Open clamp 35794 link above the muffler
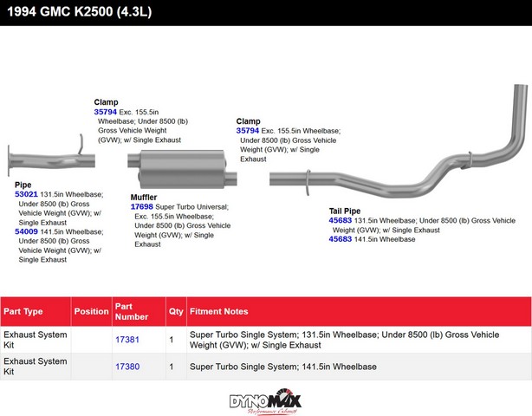Image resolution: width=532 pixels, height=416 pixels. click(106, 113)
